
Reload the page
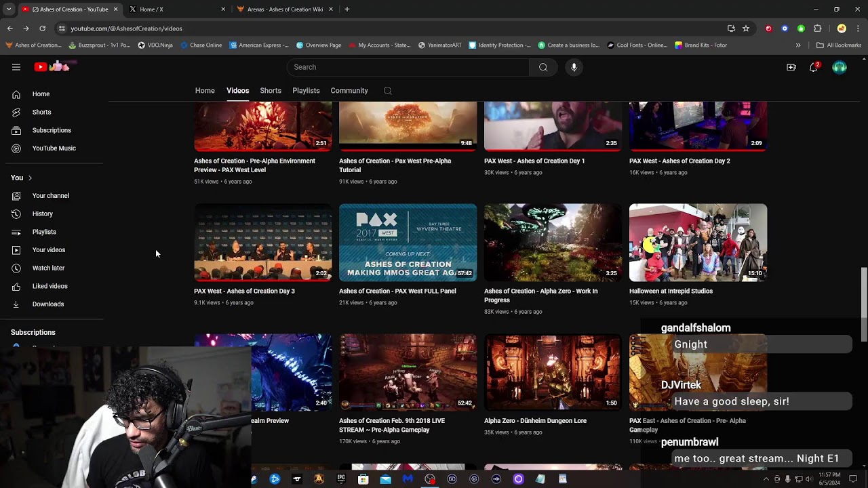(42, 28)
